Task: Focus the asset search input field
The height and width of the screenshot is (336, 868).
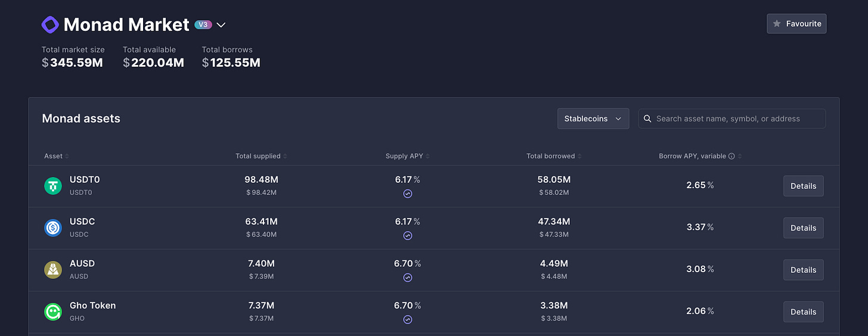Action: tap(732, 119)
